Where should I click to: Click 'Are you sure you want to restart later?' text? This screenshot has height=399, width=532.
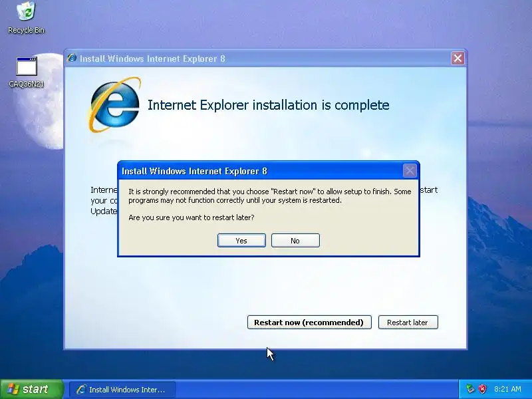(x=192, y=217)
